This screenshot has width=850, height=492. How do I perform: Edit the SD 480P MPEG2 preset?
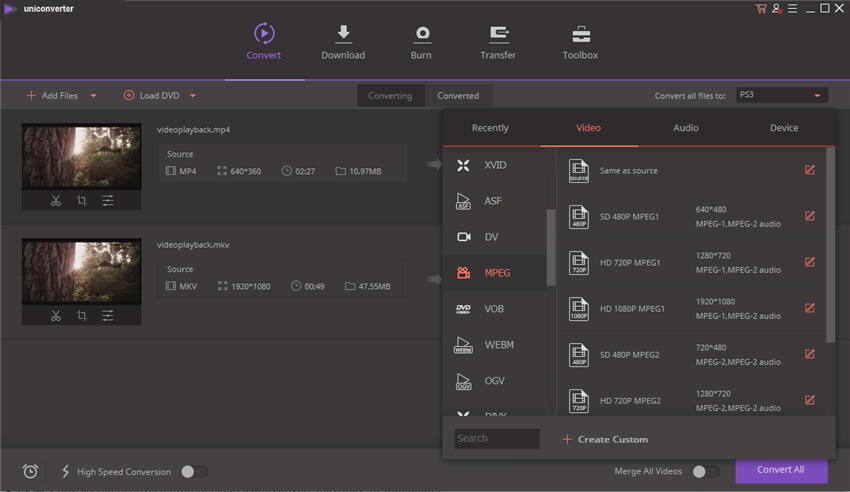pos(809,354)
